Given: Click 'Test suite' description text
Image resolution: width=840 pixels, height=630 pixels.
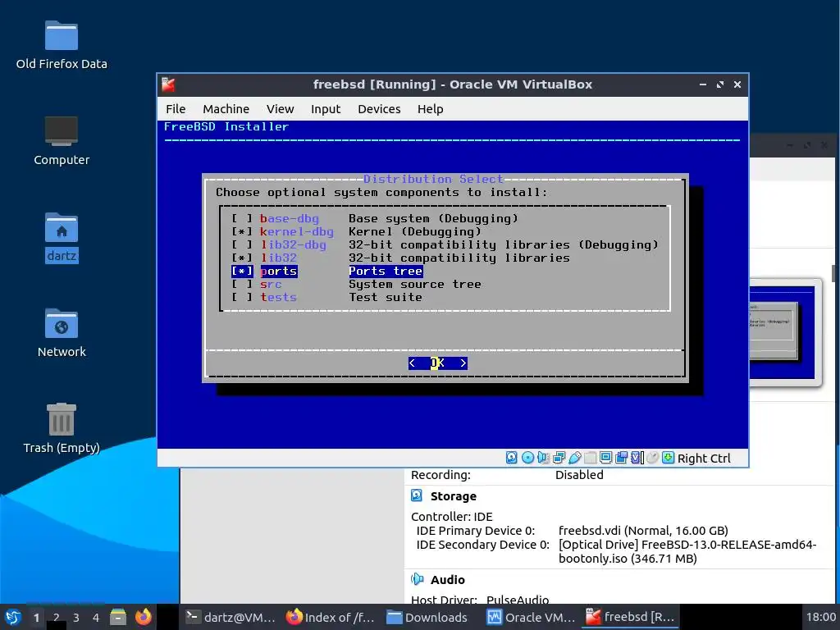Looking at the screenshot, I should 386,297.
